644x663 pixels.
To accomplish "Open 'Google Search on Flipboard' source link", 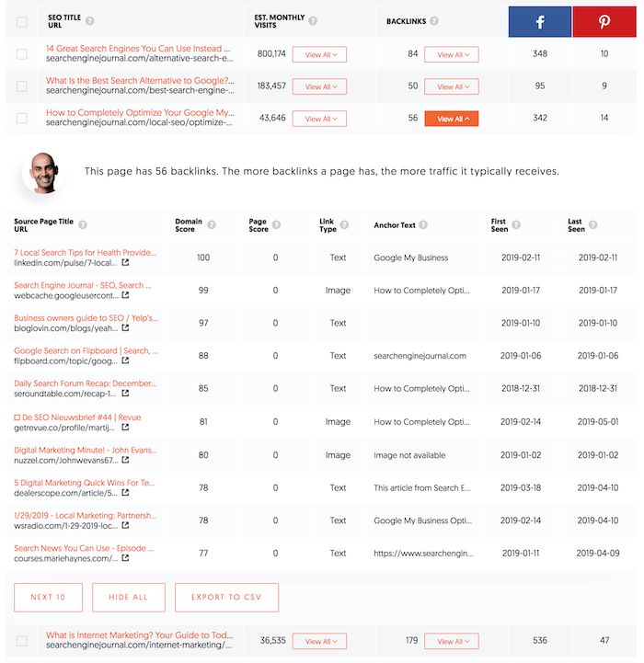I will click(x=86, y=351).
